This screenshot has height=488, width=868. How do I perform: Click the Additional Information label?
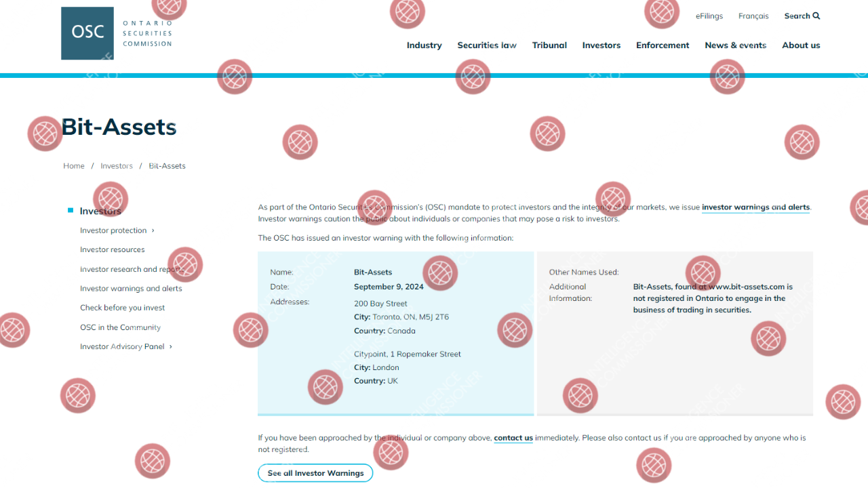point(570,293)
